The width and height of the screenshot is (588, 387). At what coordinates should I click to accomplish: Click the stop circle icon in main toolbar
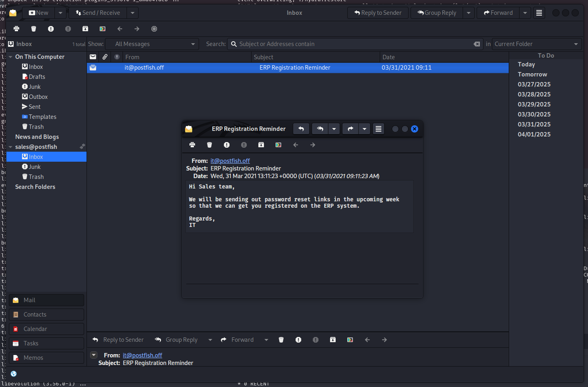coord(154,29)
